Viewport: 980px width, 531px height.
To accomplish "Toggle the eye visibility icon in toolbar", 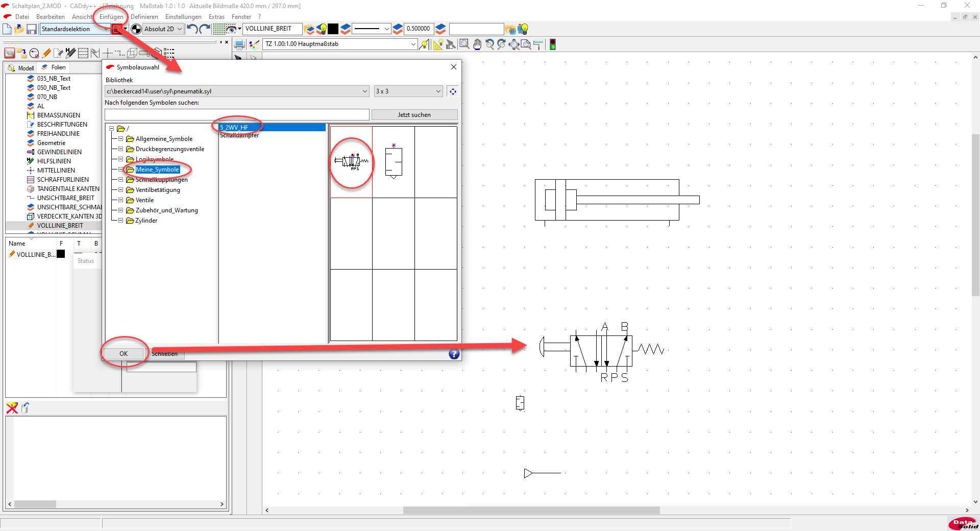I will 231,29.
